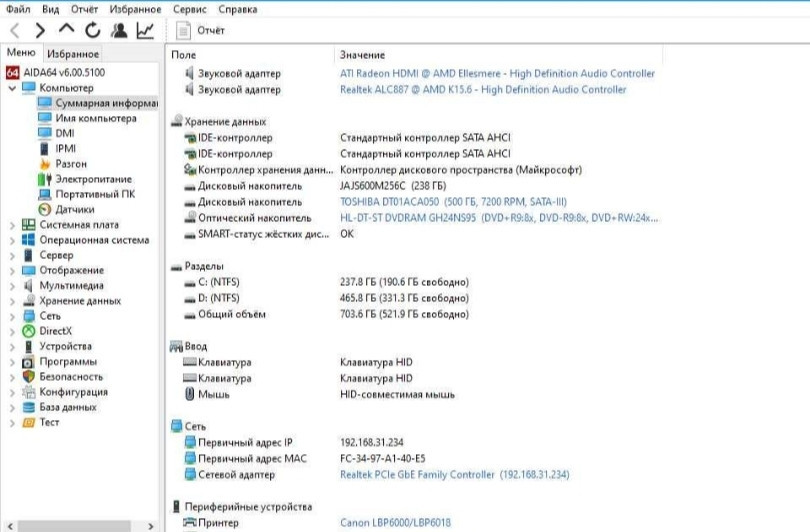Switch to the Избранное tab
Viewport: 810px width, 532px height.
72,54
